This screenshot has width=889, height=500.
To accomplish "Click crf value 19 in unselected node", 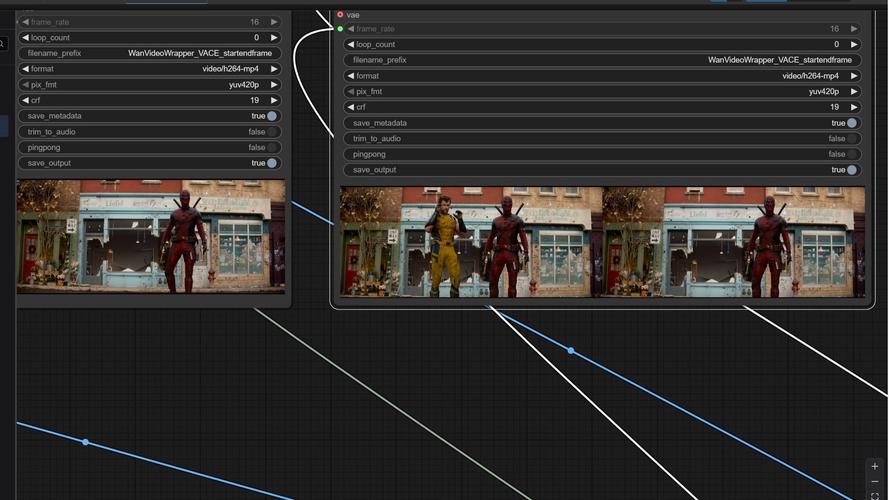I will (x=255, y=100).
